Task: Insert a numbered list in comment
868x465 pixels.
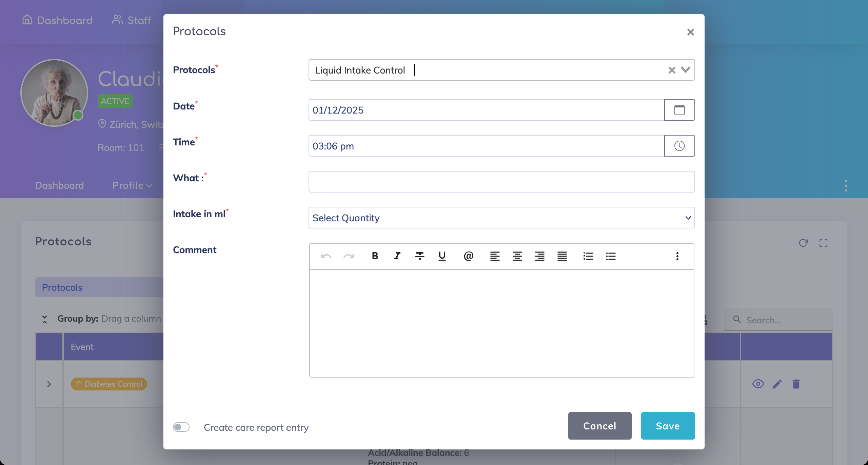Action: click(588, 256)
